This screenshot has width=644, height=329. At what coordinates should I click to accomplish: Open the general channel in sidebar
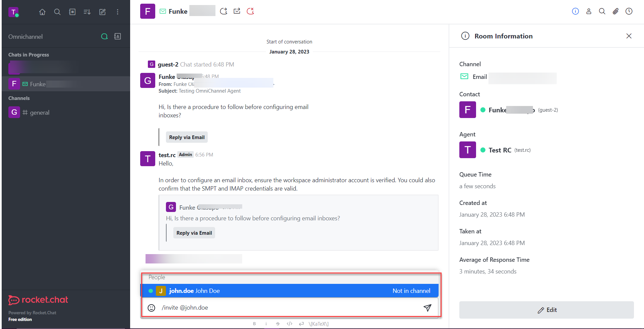(66, 112)
